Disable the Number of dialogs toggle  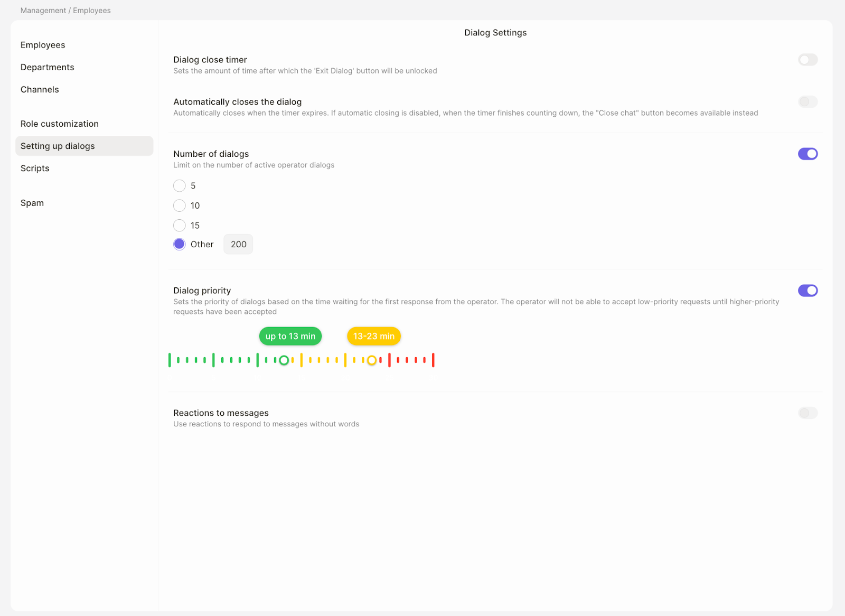coord(808,154)
